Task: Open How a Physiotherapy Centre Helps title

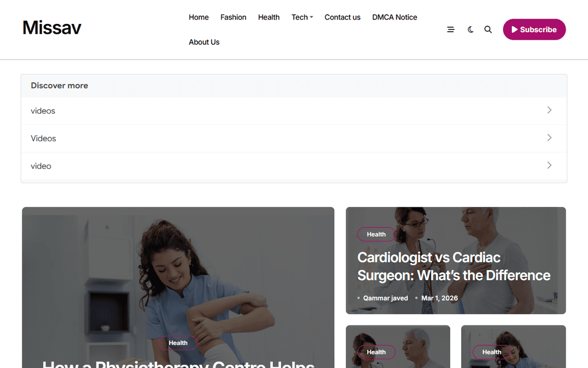Action: [178, 364]
